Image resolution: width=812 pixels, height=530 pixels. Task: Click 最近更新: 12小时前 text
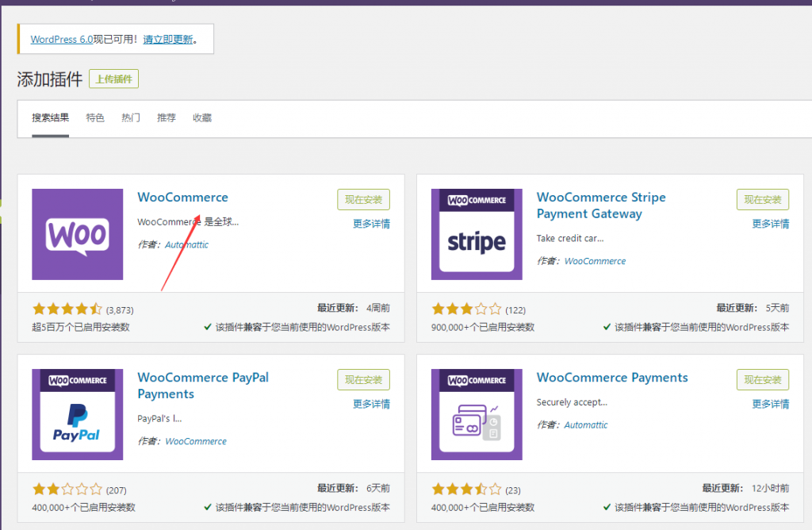745,489
